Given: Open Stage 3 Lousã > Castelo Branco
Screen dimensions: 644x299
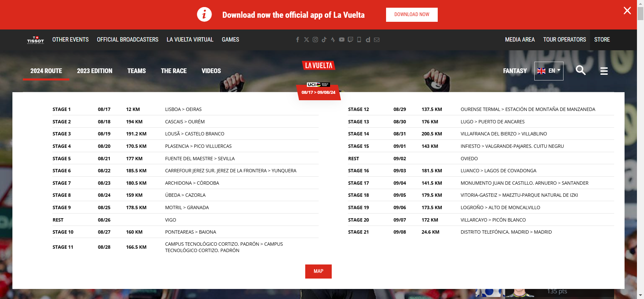Looking at the screenshot, I should pyautogui.click(x=185, y=134).
